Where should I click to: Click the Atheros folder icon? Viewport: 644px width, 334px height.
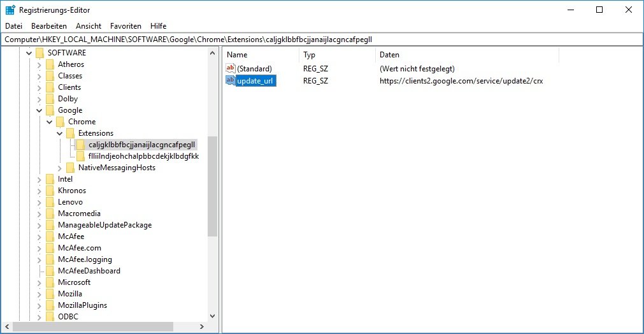tap(50, 64)
